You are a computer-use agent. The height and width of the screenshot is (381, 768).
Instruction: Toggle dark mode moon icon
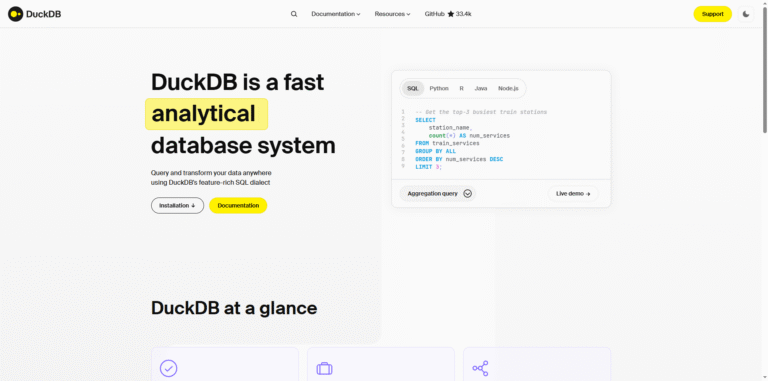[x=746, y=14]
